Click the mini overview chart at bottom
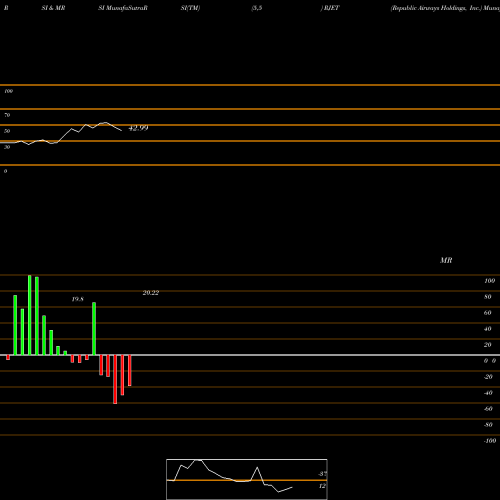This screenshot has height=500, width=500. pyautogui.click(x=247, y=479)
